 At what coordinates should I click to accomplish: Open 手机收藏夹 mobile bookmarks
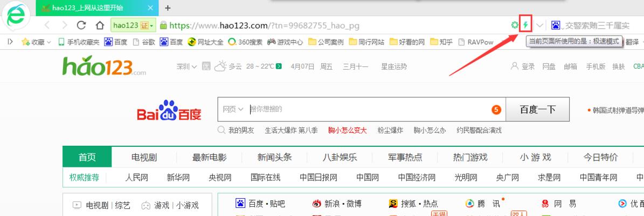(x=79, y=42)
